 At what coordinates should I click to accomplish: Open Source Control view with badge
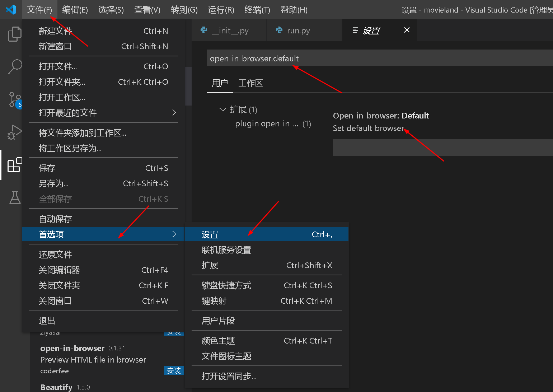tap(15, 100)
